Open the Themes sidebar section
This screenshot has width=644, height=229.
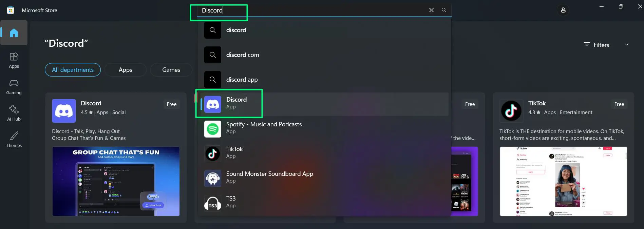tap(14, 140)
